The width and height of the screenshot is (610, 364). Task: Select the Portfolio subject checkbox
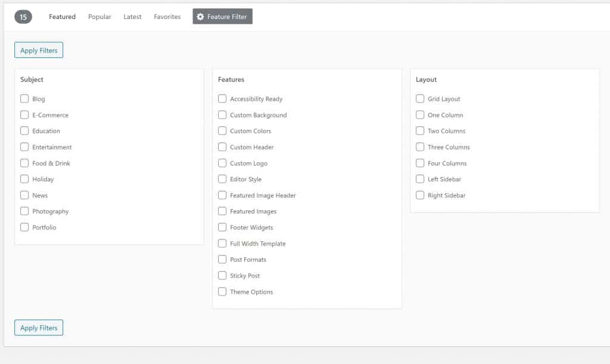(24, 227)
